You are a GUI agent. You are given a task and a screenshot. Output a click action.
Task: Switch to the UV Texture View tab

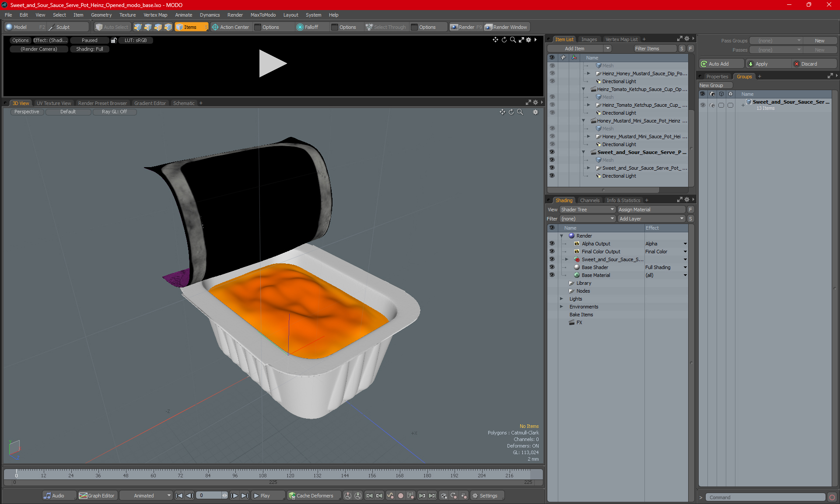tap(54, 103)
